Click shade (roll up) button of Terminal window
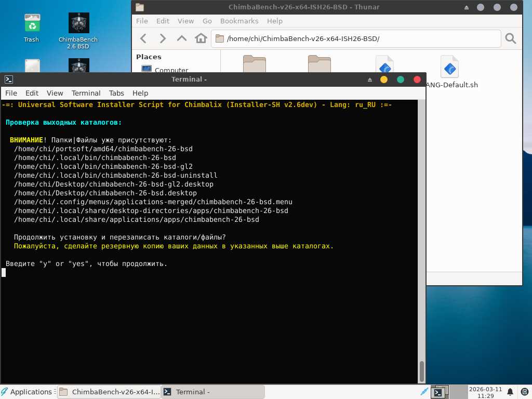This screenshot has width=532, height=399. point(370,79)
